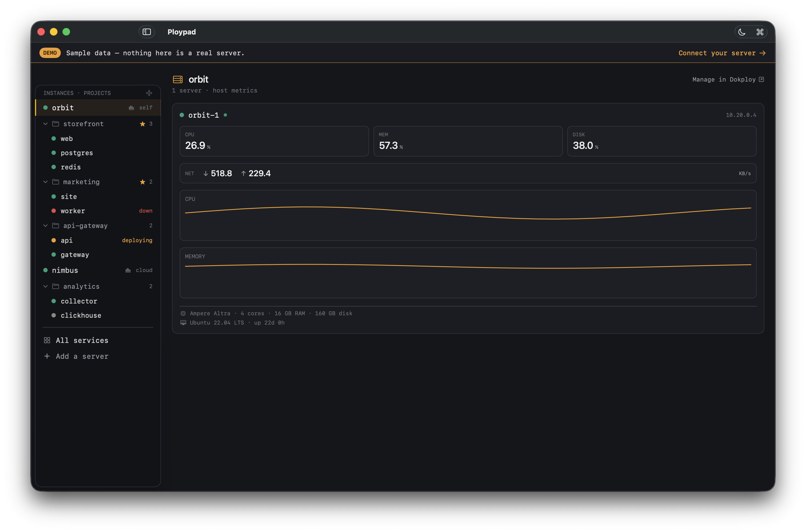Click the CPU chip icon by Ampere Altra

[183, 314]
